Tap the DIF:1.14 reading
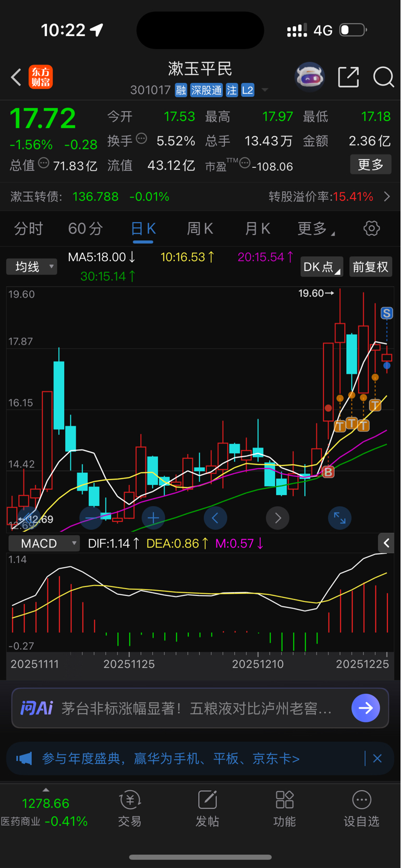This screenshot has width=401, height=868. (114, 543)
